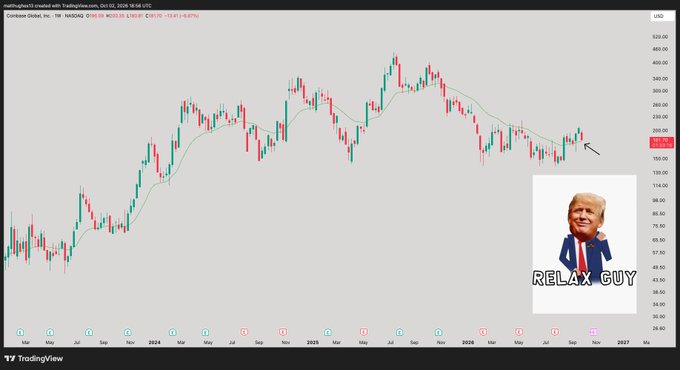Click the green earnings marker just right of the 2025 label
This screenshot has width=680, height=370.
click(x=328, y=332)
